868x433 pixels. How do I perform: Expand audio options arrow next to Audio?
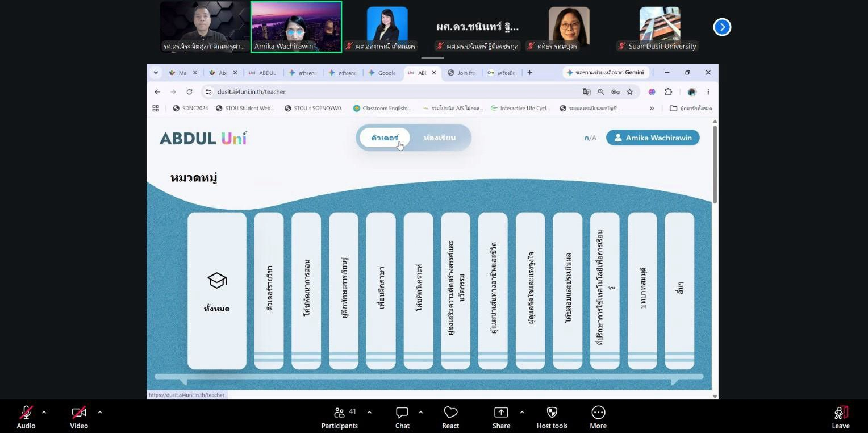point(44,412)
